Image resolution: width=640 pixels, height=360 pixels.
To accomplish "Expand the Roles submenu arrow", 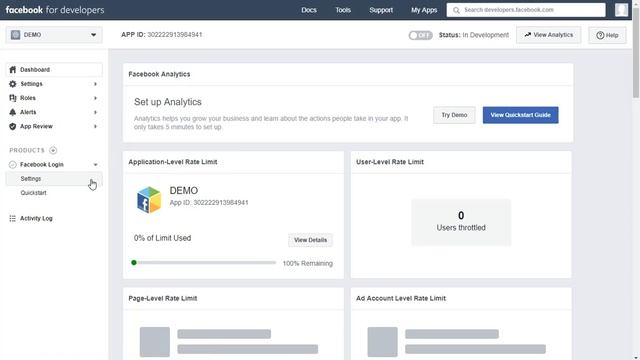I will 95,98.
